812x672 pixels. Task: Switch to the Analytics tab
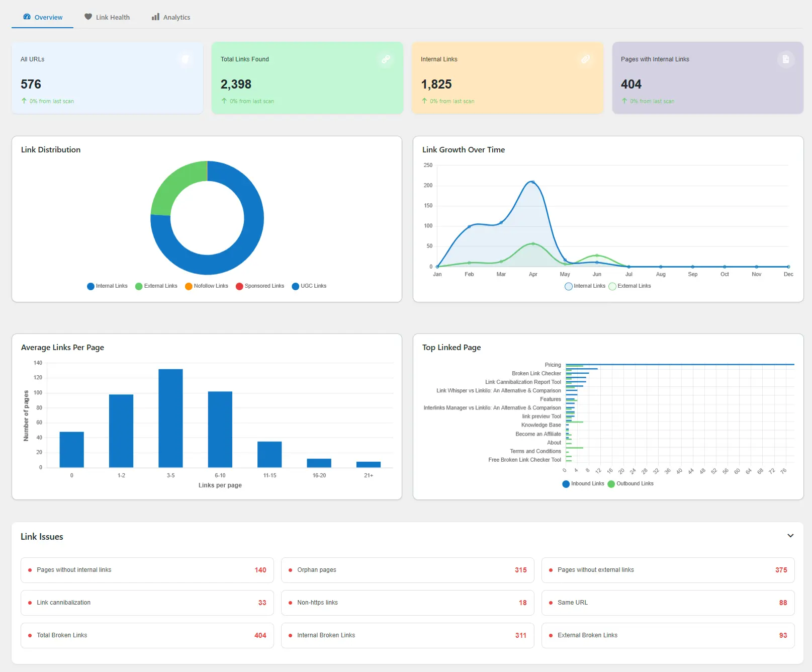176,17
